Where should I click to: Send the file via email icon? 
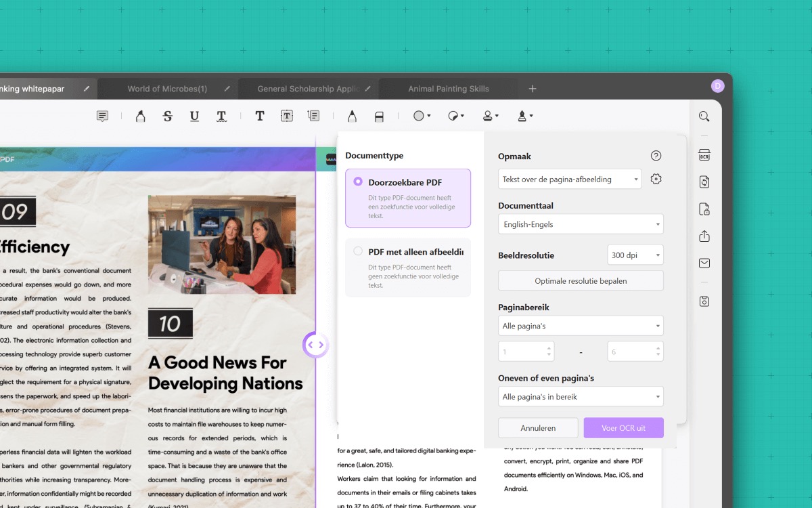(x=704, y=263)
